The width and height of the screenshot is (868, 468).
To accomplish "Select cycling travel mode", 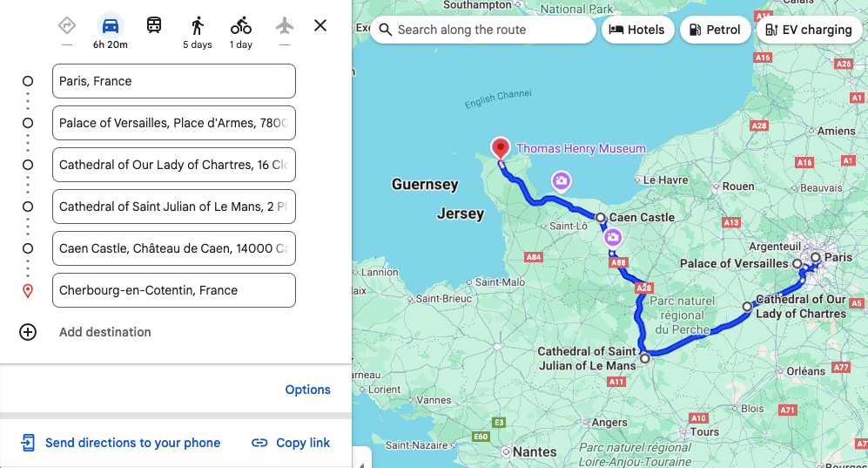I will coord(241,25).
